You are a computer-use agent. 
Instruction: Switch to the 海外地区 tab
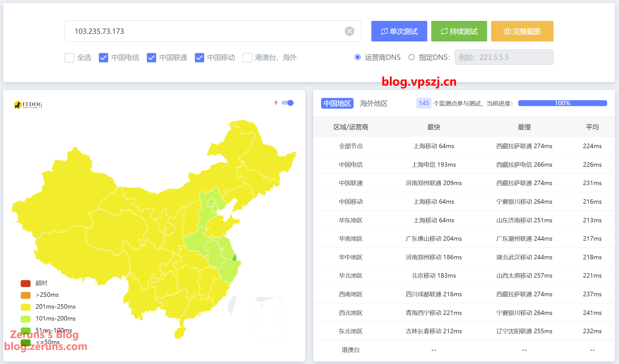click(373, 103)
